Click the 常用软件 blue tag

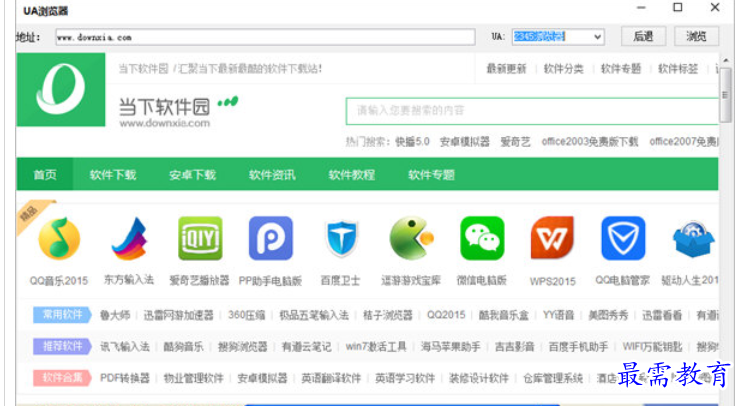coord(62,315)
